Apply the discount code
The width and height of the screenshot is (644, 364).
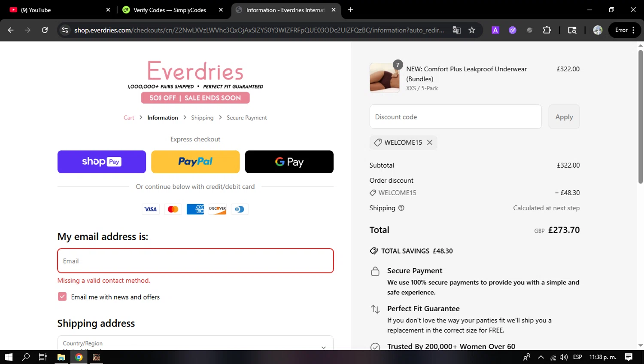[564, 117]
